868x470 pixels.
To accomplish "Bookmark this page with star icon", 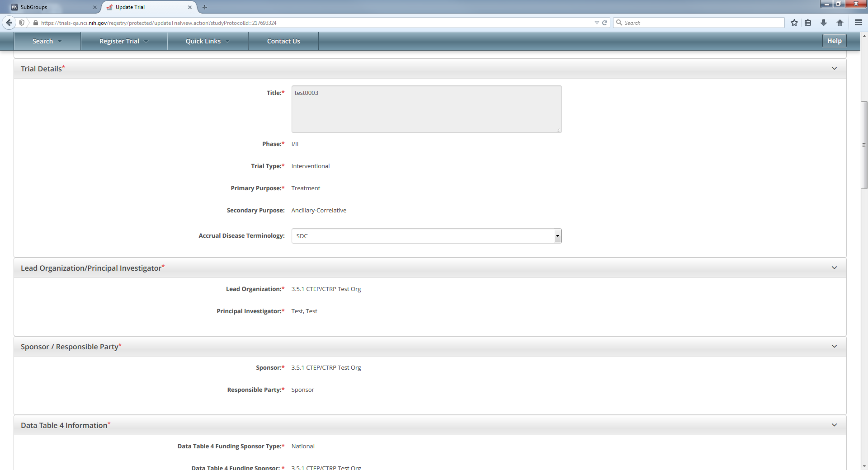I will [x=794, y=23].
